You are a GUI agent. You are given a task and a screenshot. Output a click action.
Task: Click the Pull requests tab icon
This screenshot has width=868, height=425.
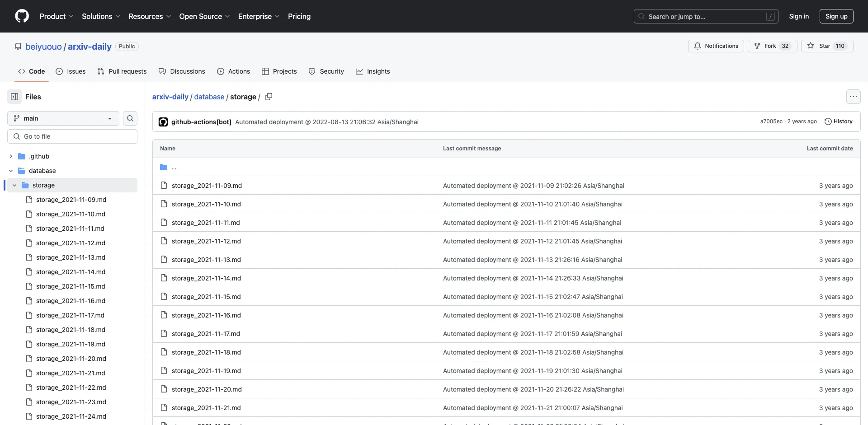pos(101,71)
